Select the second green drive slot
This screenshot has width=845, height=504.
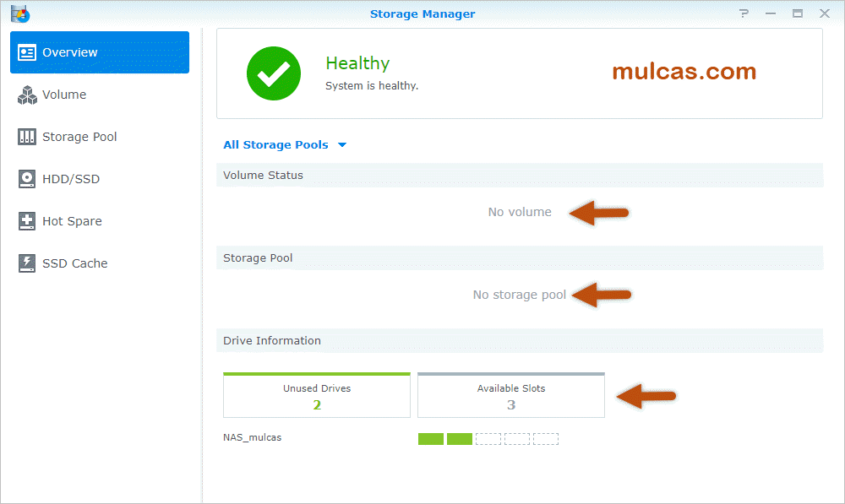pyautogui.click(x=460, y=439)
